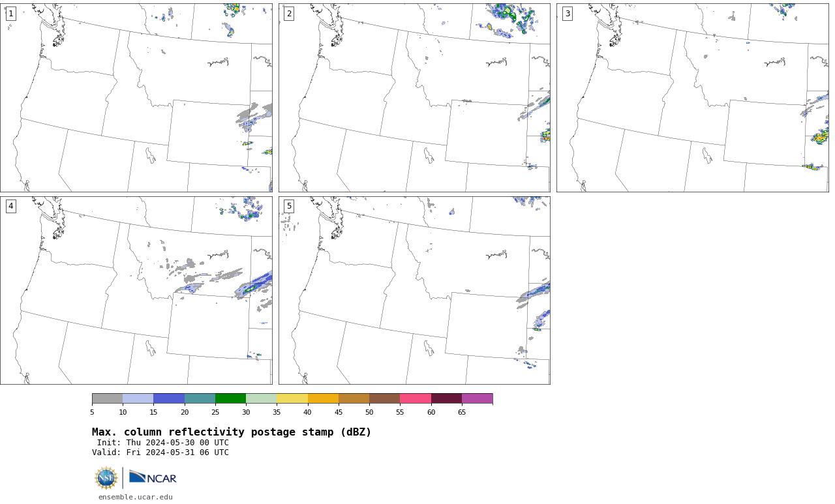The width and height of the screenshot is (835, 504).
Task: Click the purple 65+ dBZ swatch
Action: (478, 398)
